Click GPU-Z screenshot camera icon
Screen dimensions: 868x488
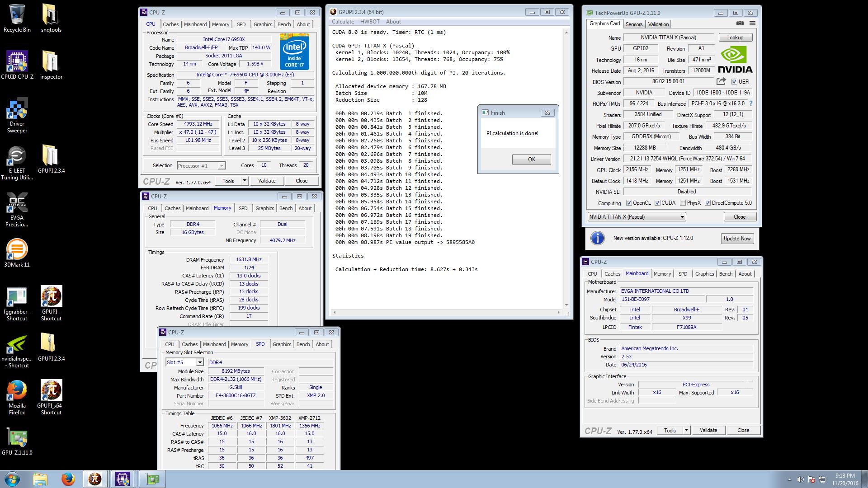[x=740, y=23]
